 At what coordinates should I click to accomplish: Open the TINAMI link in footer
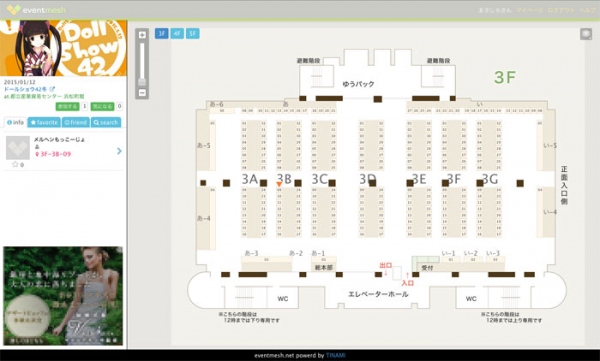click(335, 355)
